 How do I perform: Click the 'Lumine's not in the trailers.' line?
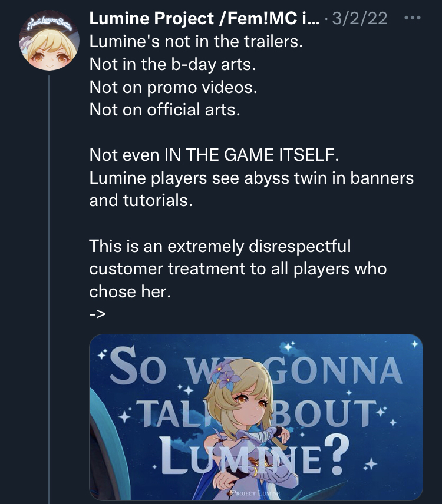[196, 41]
